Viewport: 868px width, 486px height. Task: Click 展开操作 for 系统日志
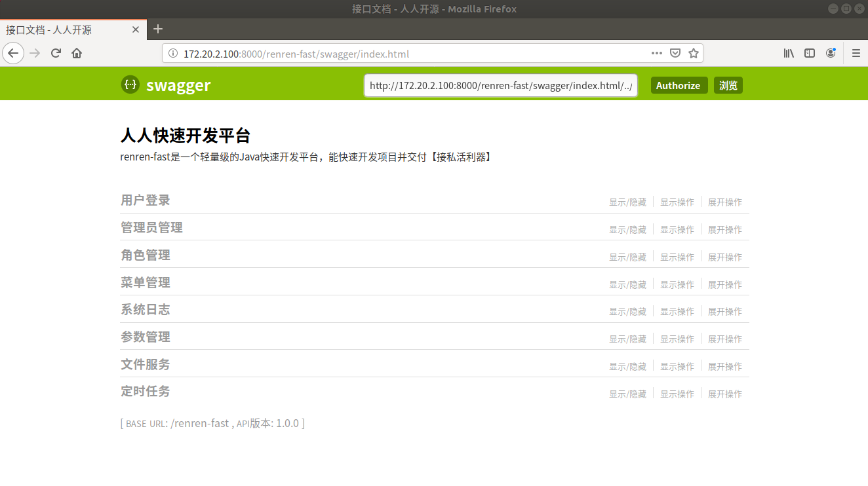(725, 312)
